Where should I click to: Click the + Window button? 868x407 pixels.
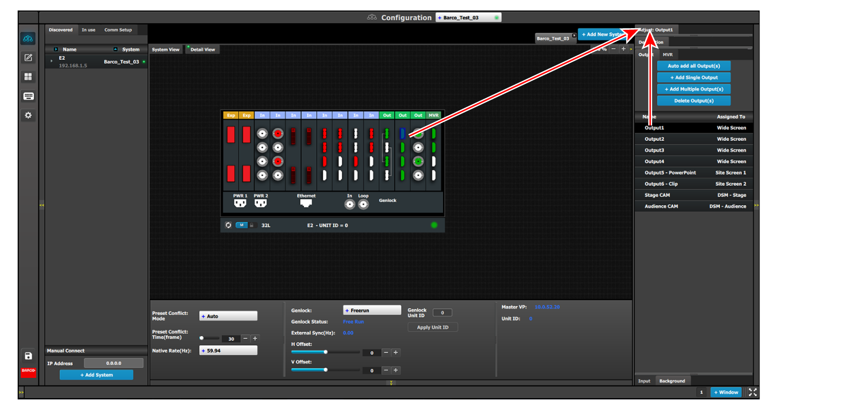click(x=726, y=392)
